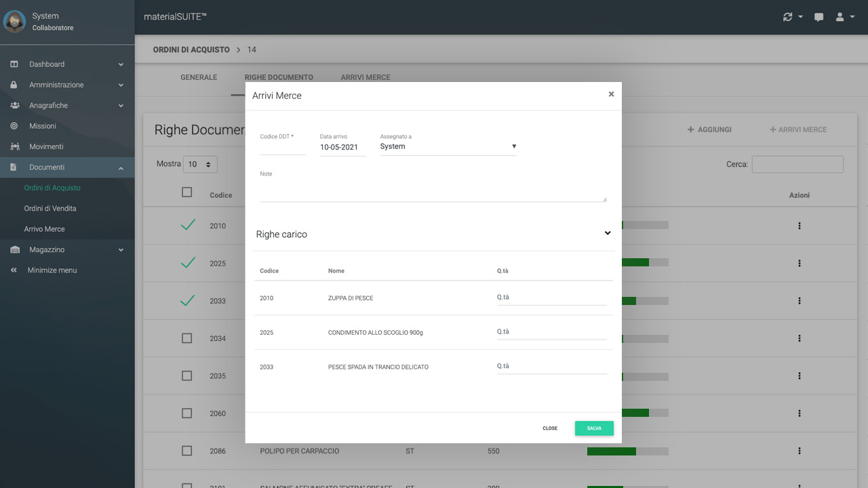Toggle the select-all header checkbox

click(187, 192)
